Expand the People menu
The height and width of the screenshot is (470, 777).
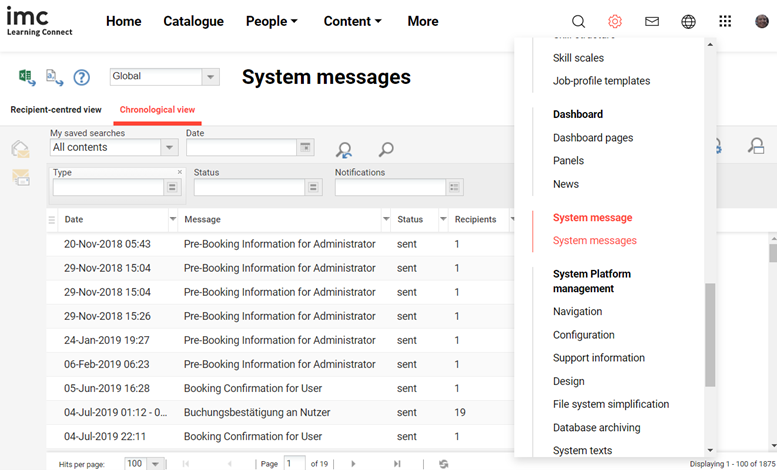[272, 21]
